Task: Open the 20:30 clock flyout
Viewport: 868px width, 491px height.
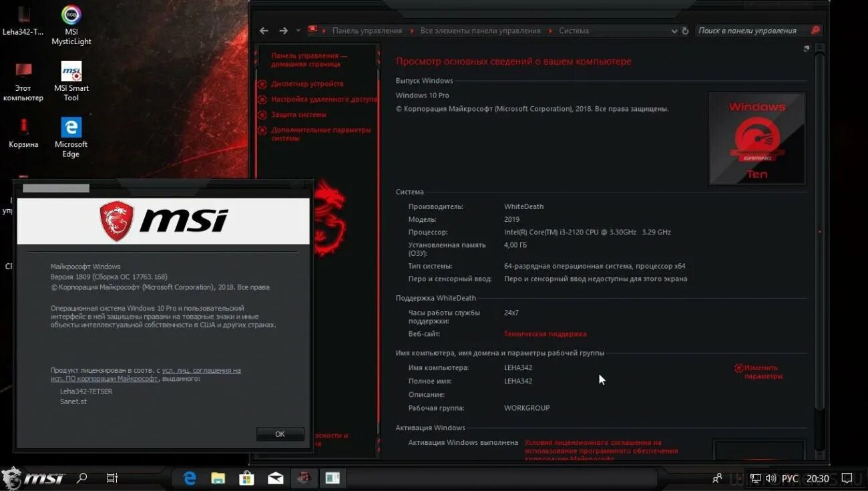Action: (817, 478)
